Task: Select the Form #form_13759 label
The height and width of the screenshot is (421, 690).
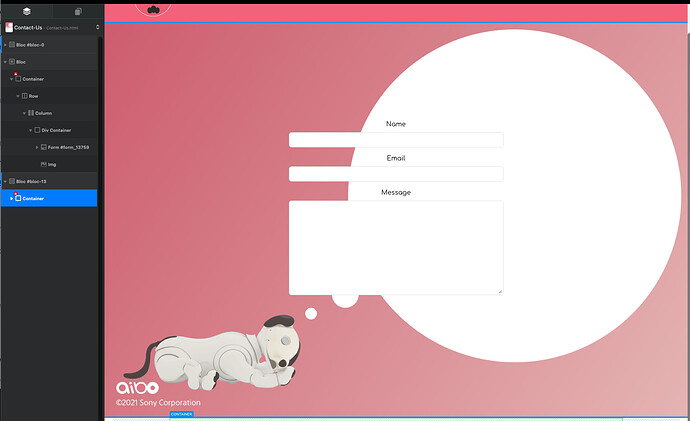Action: [x=68, y=147]
